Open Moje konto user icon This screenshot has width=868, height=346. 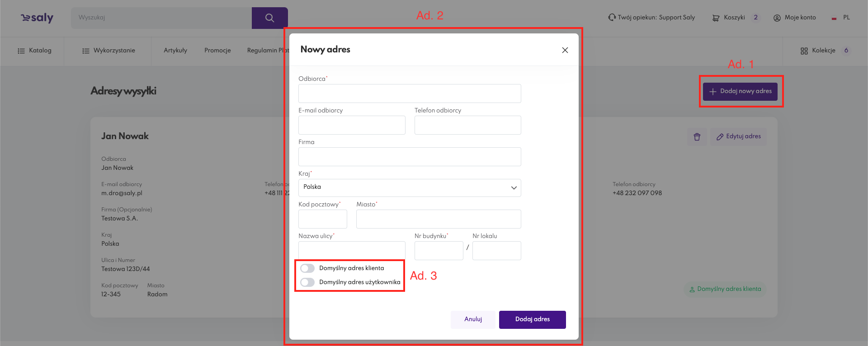[x=777, y=18]
